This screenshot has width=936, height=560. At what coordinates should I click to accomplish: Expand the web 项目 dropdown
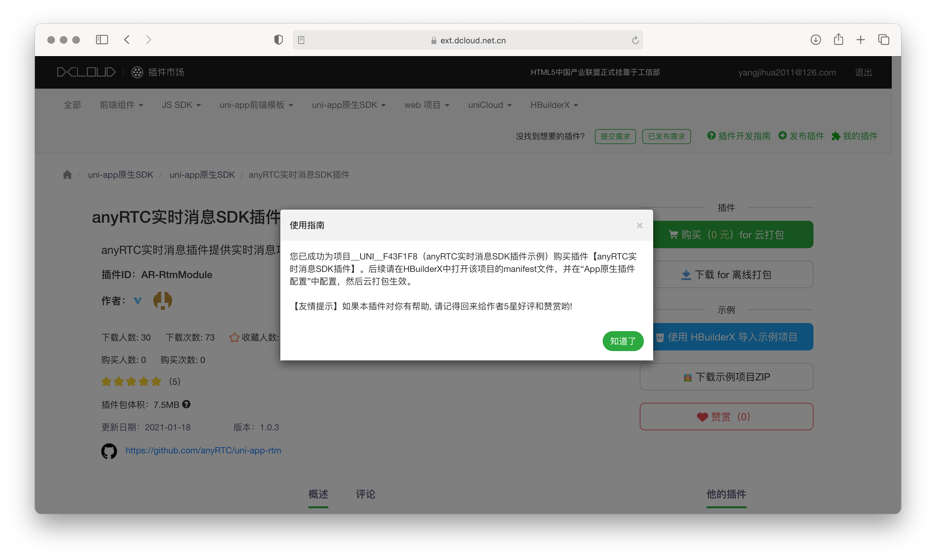(427, 105)
